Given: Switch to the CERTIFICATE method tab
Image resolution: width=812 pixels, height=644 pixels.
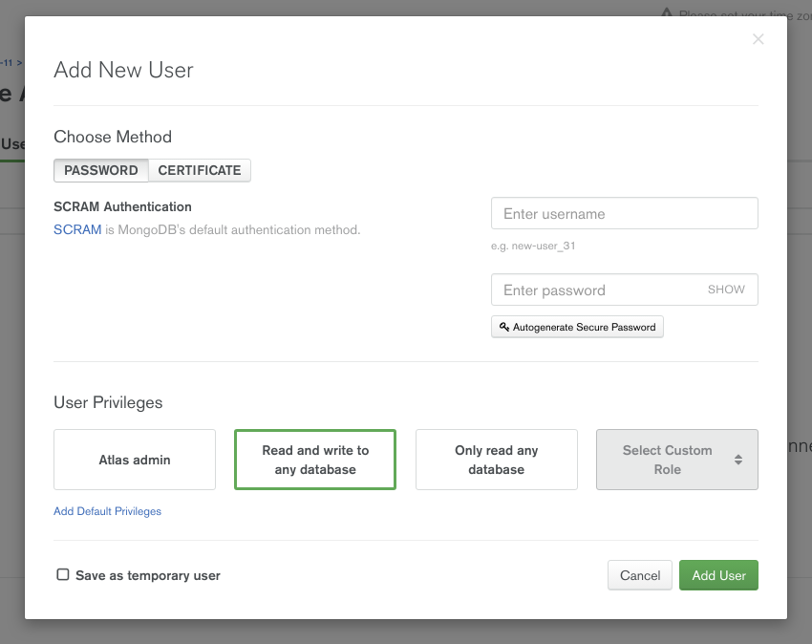Looking at the screenshot, I should pos(200,170).
